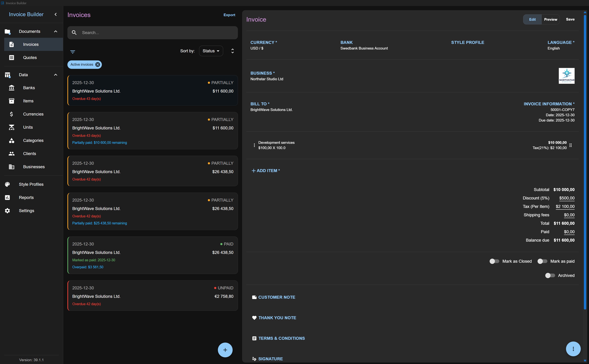
Task: Click Add Item link
Action: [266, 171]
